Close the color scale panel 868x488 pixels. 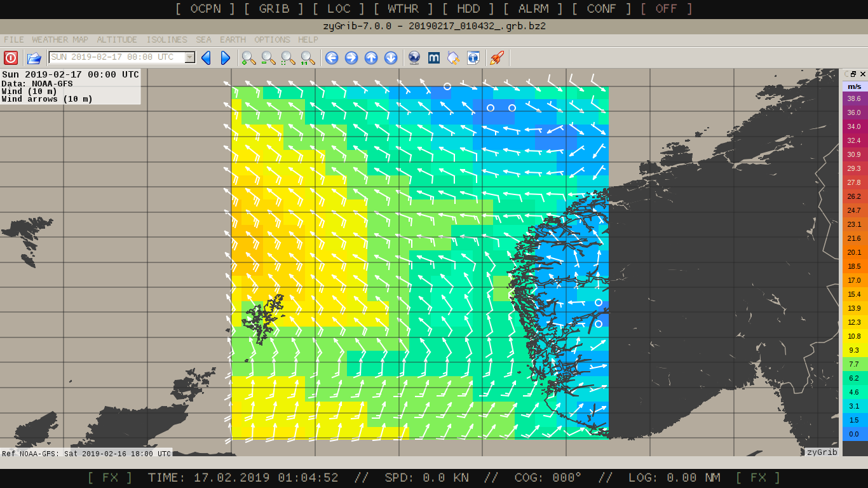click(x=863, y=74)
